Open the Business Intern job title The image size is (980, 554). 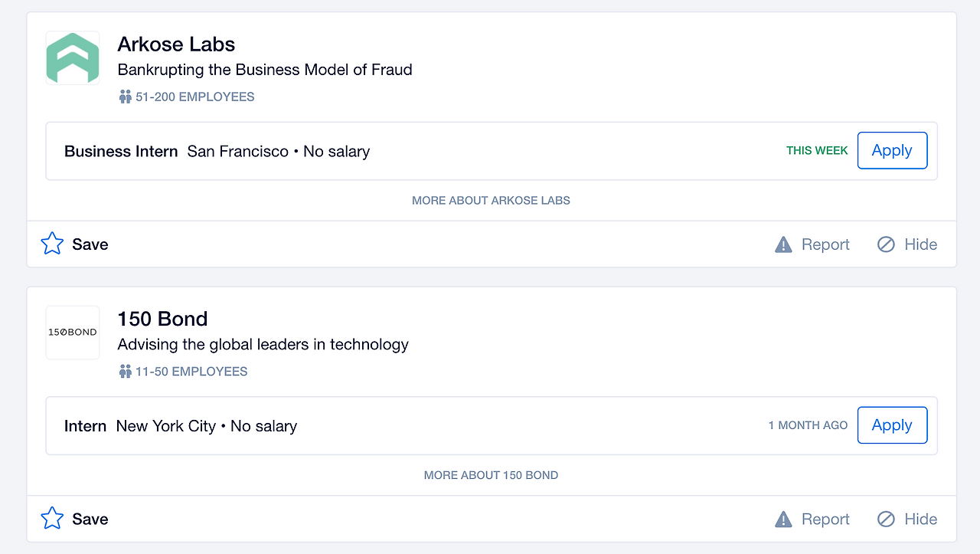coord(121,151)
